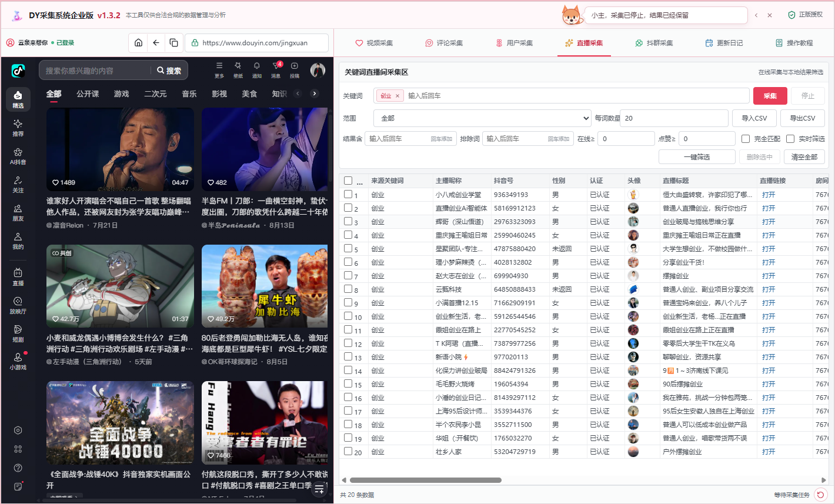Screen dimensions: 835x504
Task: Open Douyin logo in sidebar
Action: click(18, 71)
